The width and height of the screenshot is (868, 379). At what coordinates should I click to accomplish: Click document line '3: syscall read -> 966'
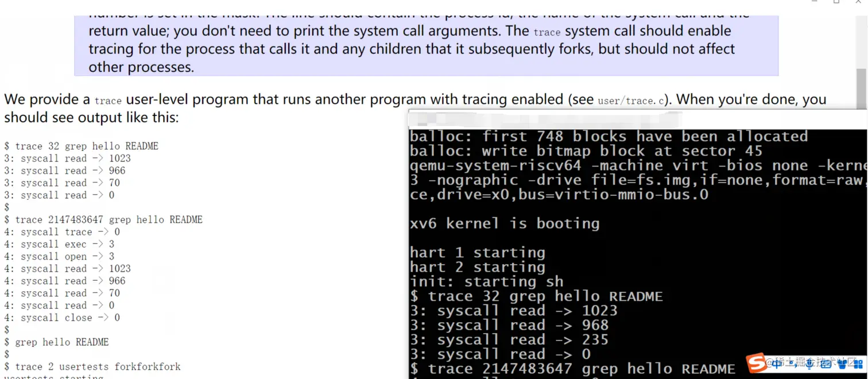click(65, 171)
